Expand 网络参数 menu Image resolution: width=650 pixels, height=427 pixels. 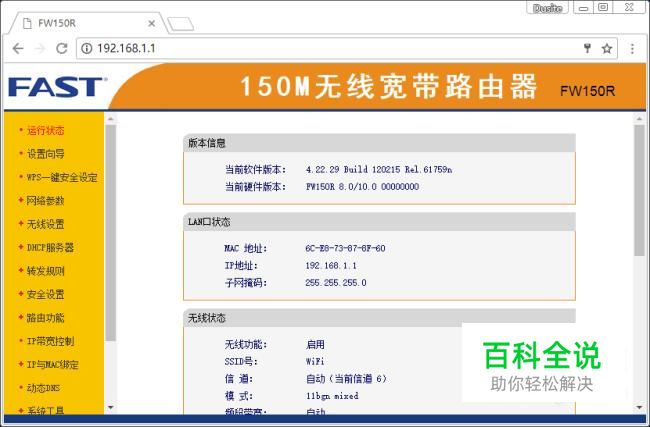click(46, 201)
